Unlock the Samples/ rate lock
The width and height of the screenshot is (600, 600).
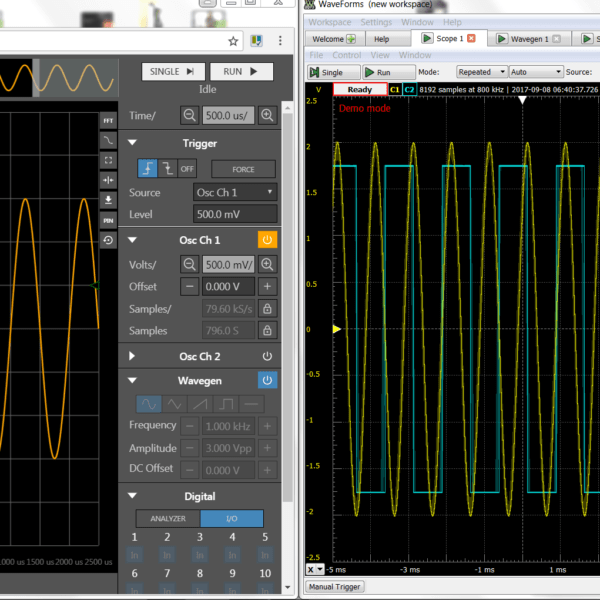point(267,308)
